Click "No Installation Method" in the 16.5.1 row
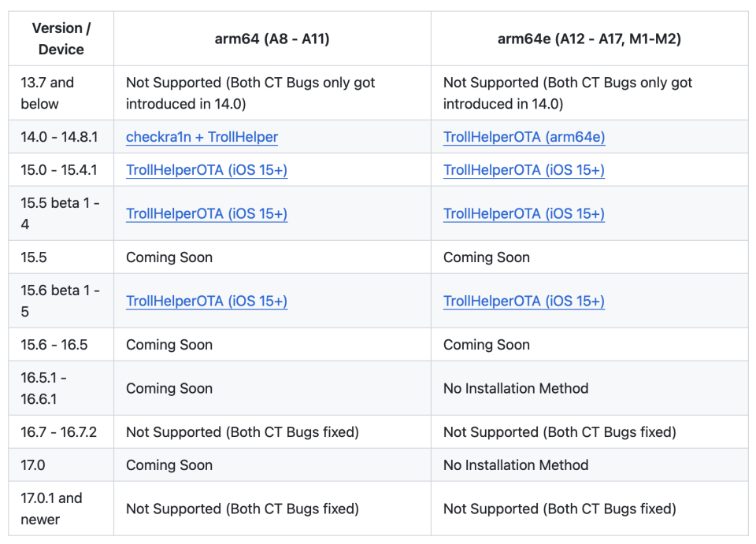This screenshot has height=544, width=756. (516, 388)
